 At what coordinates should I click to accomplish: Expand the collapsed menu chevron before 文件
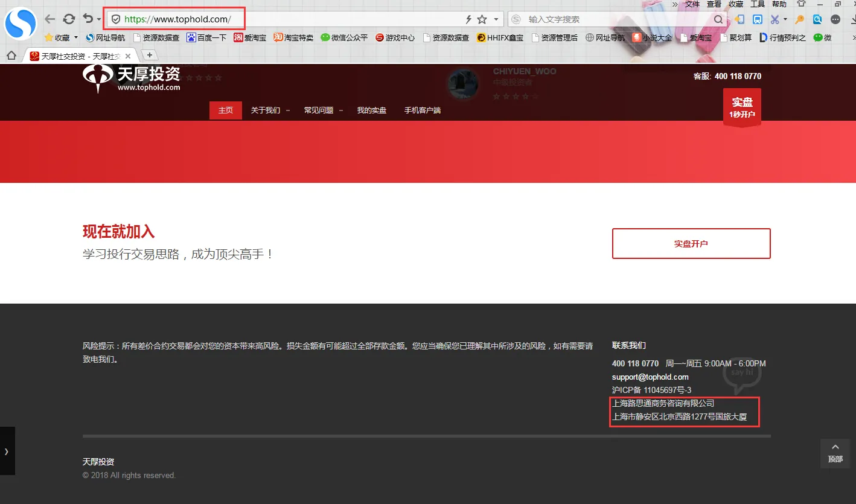[675, 4]
